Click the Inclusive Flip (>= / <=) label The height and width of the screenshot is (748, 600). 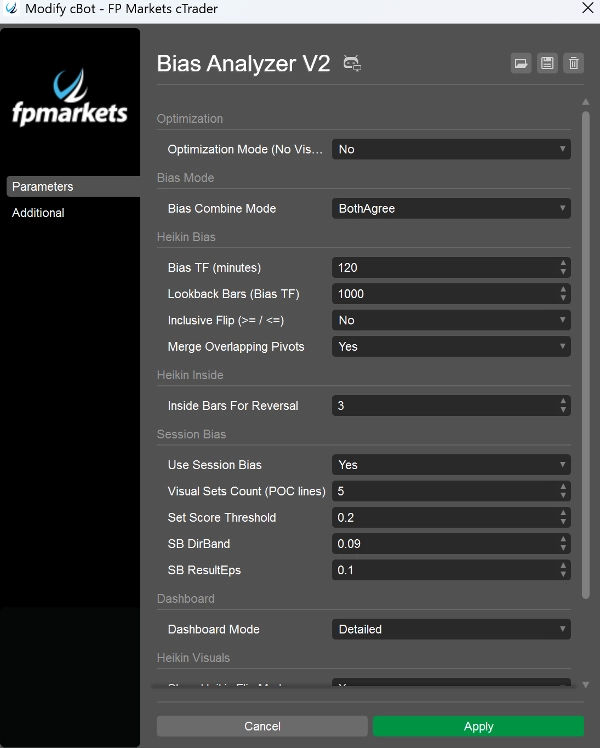(226, 320)
